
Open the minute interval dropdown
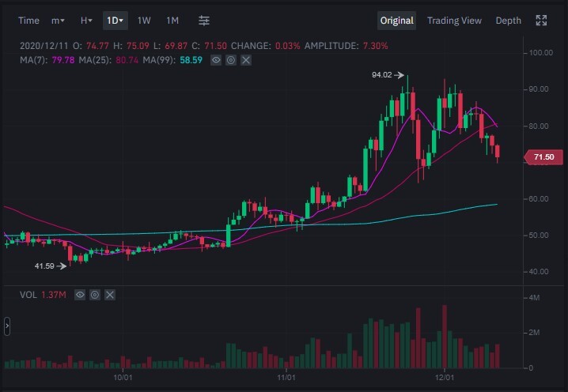[x=58, y=21]
